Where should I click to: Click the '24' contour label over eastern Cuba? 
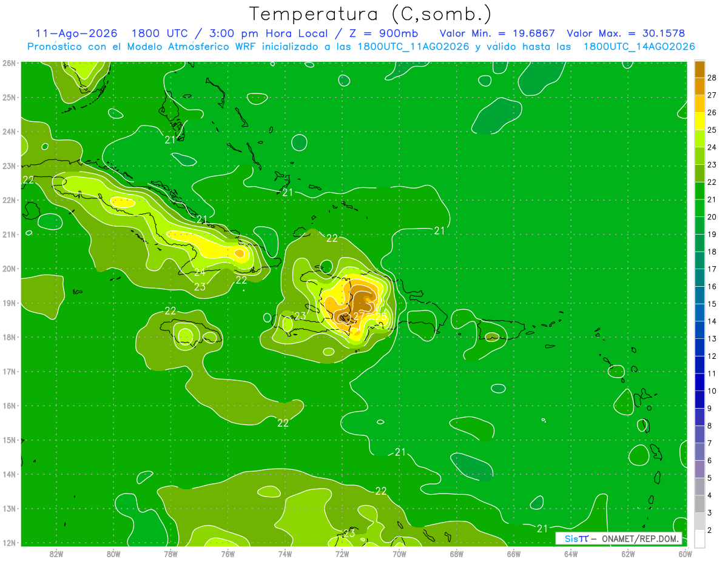[200, 272]
